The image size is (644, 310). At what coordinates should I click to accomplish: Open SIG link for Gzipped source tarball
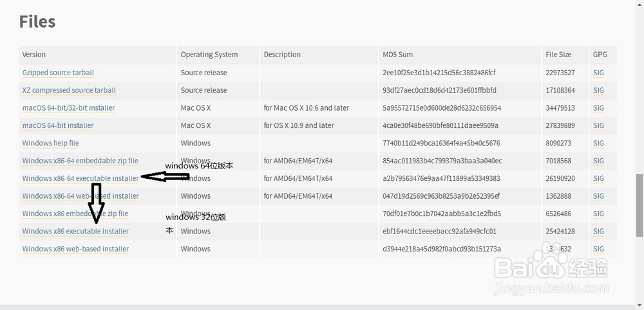(598, 73)
